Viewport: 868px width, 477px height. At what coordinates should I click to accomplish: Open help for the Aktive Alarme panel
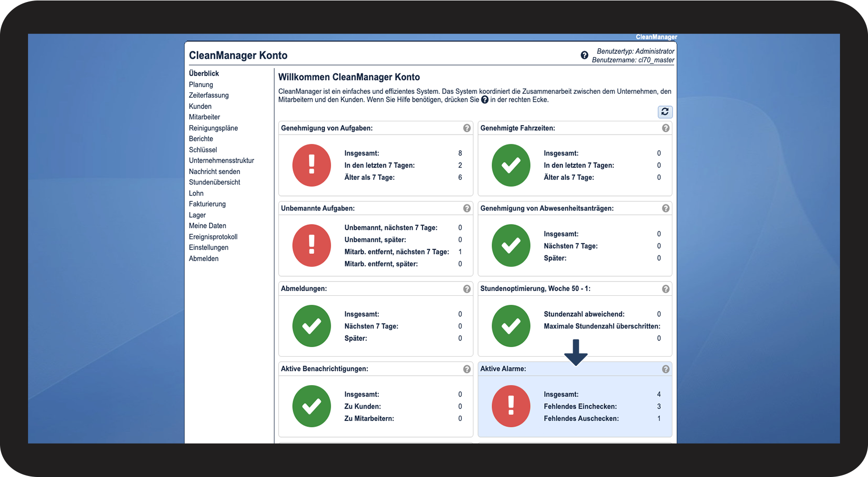666,369
